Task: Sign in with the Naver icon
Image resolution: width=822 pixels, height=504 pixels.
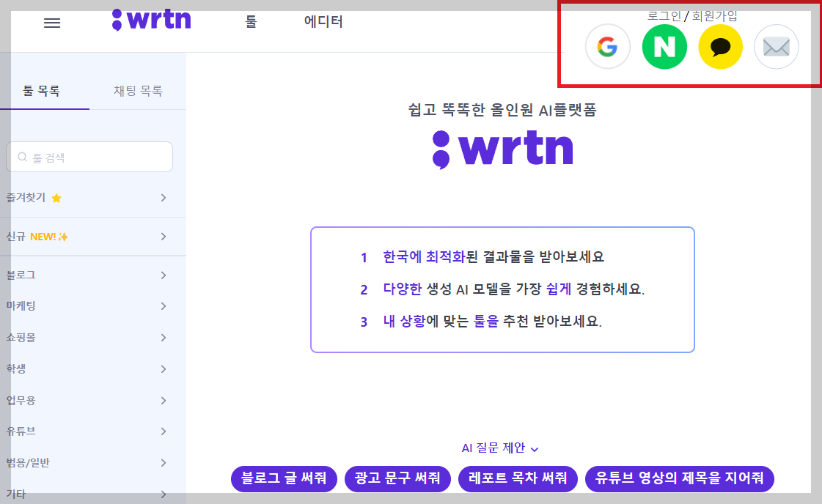Action: click(664, 46)
